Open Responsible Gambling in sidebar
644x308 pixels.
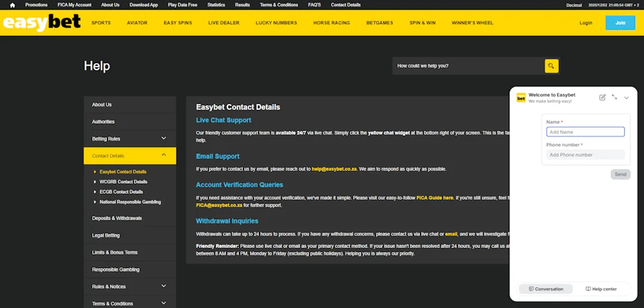pos(130,269)
